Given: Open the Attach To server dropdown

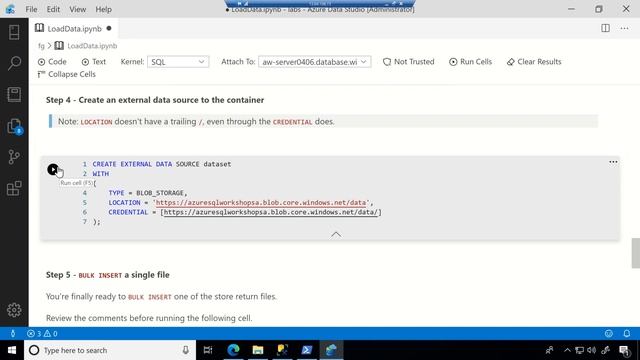Looking at the screenshot, I should [314, 62].
